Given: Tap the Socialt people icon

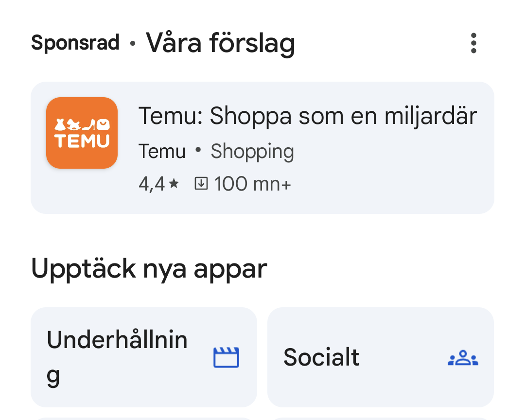Looking at the screenshot, I should (462, 357).
